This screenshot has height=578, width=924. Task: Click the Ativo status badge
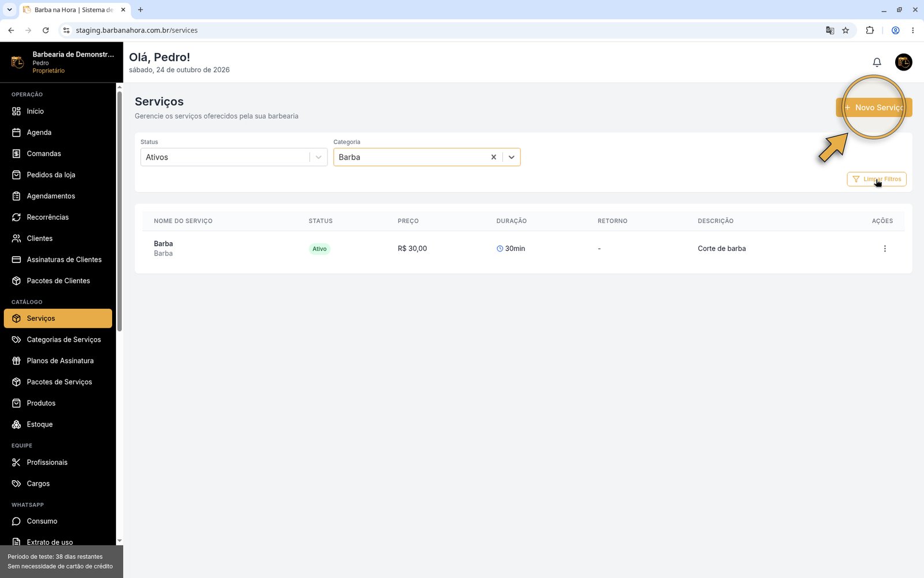point(319,249)
